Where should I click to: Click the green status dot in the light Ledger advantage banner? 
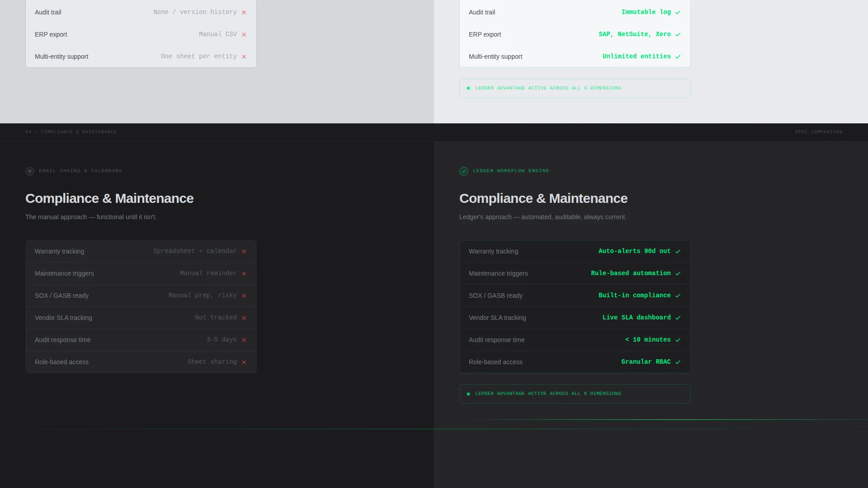tap(468, 89)
